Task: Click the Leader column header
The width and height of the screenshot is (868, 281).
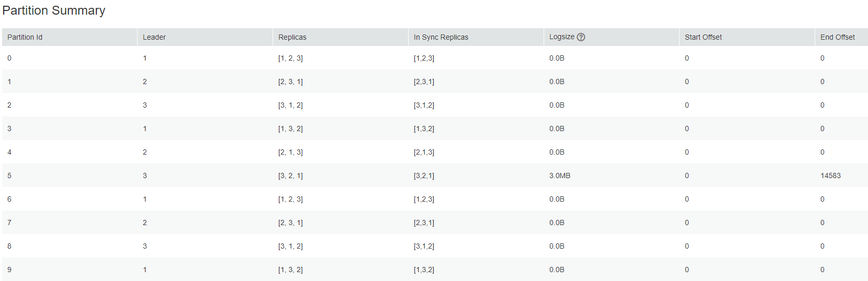Action: [154, 37]
